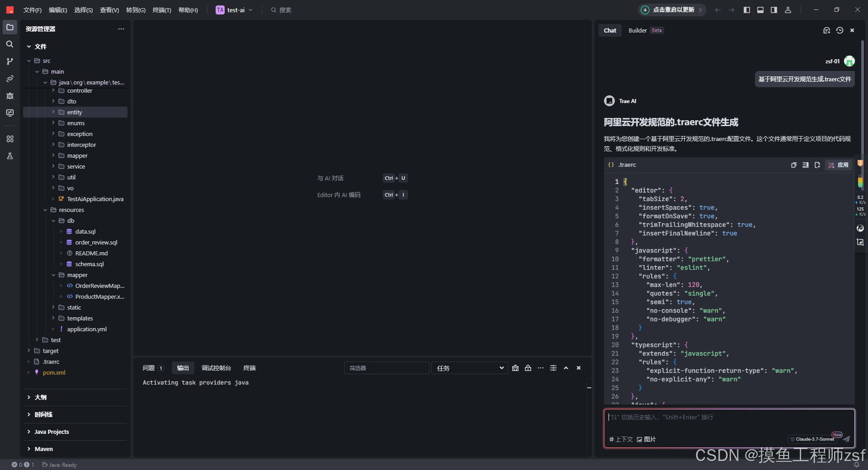Toggle the primary sidebar visibility
The image size is (868, 470).
(x=747, y=9)
